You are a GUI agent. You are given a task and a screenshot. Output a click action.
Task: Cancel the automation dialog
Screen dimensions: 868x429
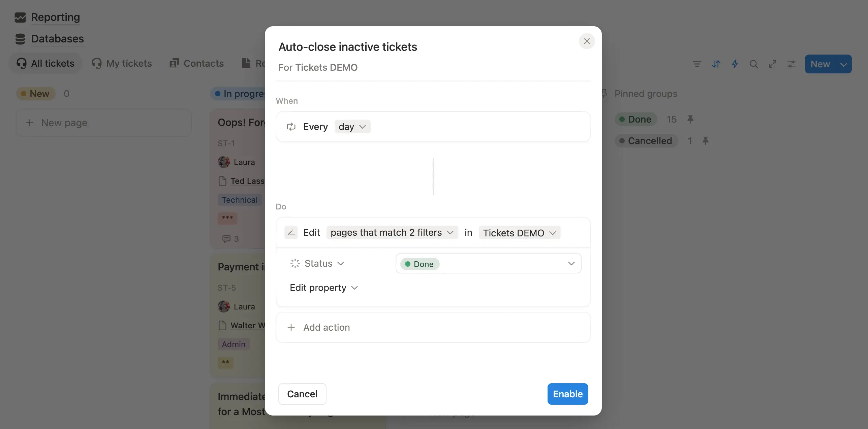pyautogui.click(x=302, y=394)
